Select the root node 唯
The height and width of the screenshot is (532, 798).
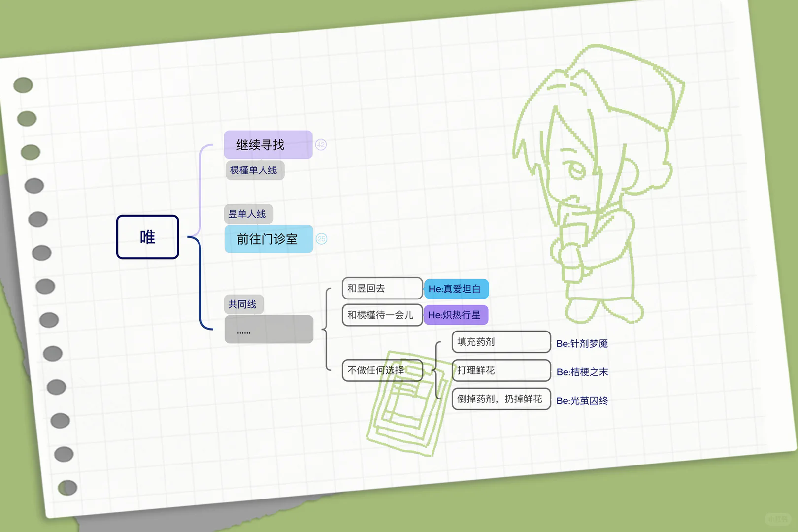(147, 237)
